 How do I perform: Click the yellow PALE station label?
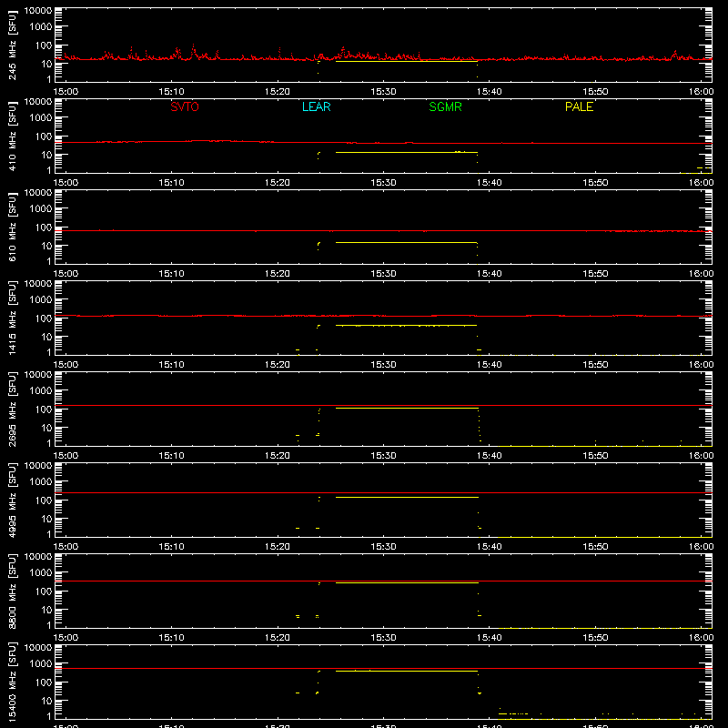pos(579,106)
